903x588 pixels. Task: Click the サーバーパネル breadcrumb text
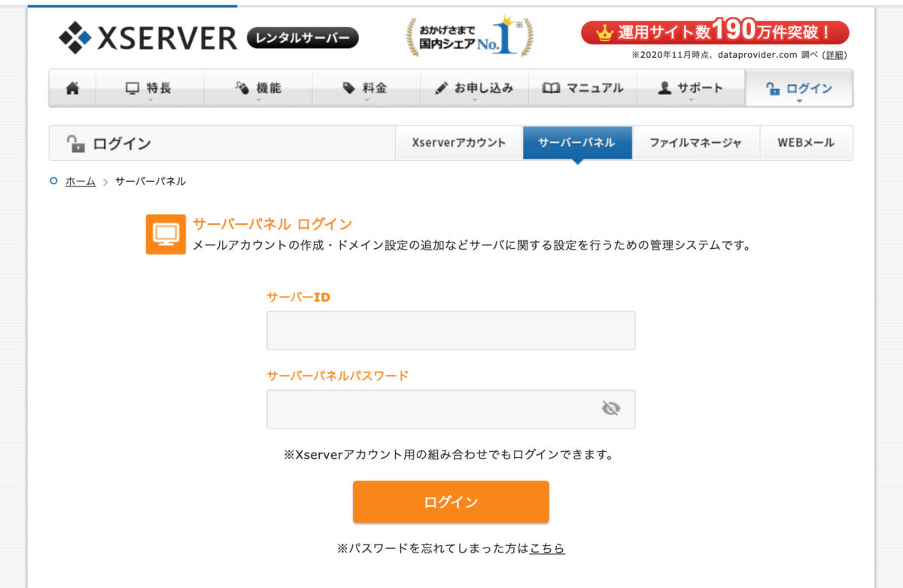click(150, 181)
